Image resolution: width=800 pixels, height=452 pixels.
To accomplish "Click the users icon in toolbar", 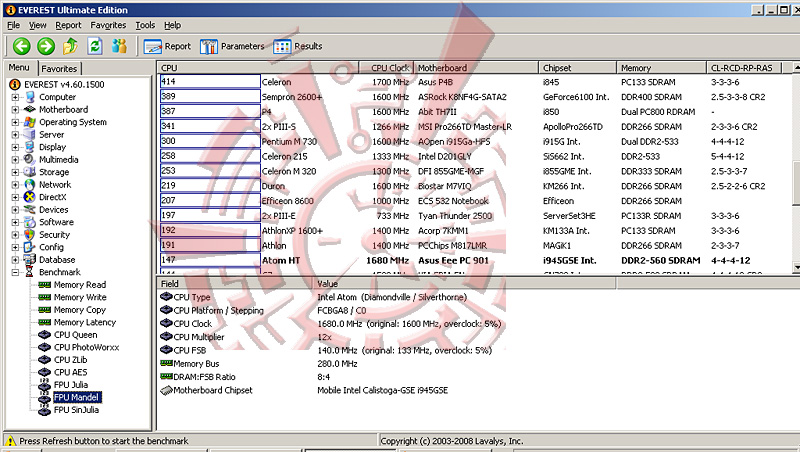I will pos(119,46).
